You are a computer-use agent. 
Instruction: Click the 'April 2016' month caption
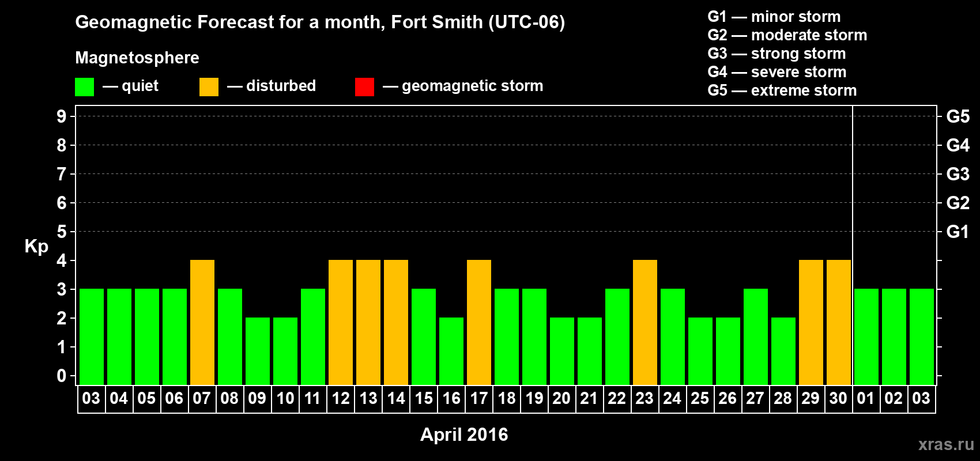click(x=464, y=434)
